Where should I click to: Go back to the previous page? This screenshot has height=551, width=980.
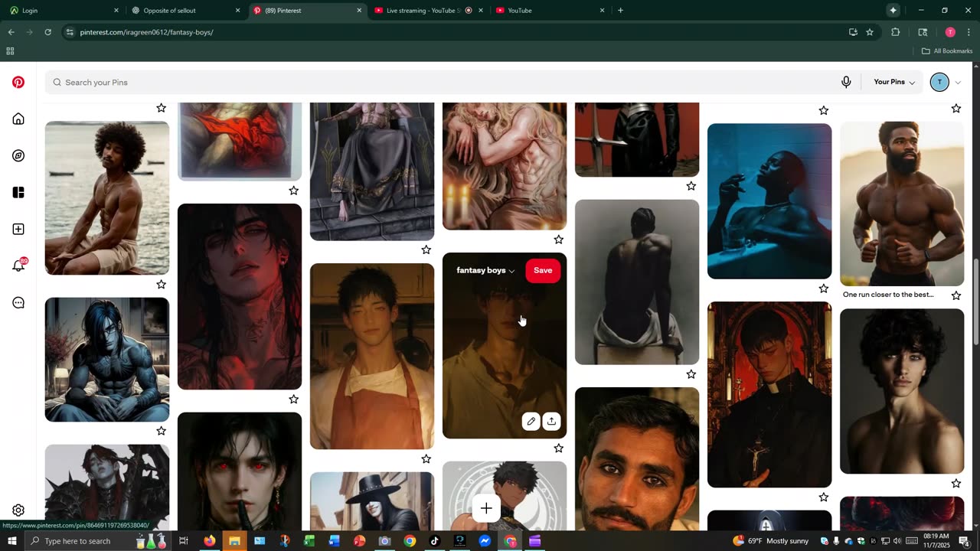tap(11, 32)
